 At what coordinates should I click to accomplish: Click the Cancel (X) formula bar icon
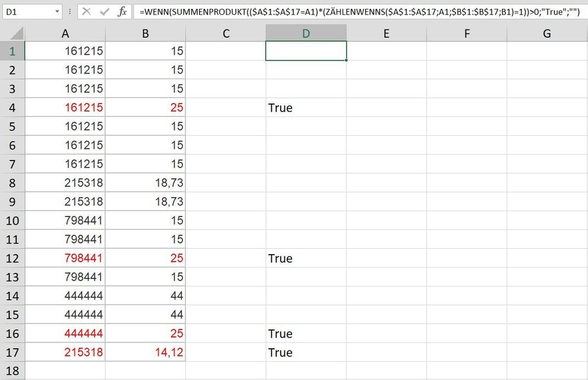(87, 12)
